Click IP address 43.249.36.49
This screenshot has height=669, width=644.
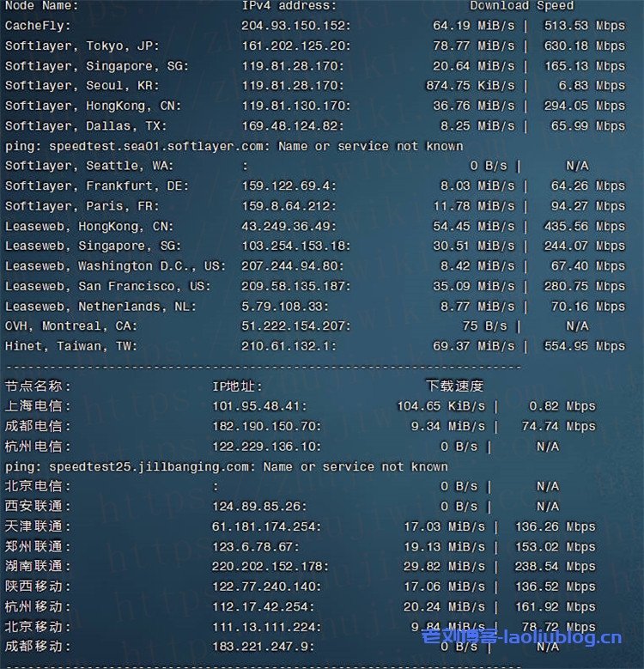tap(289, 226)
